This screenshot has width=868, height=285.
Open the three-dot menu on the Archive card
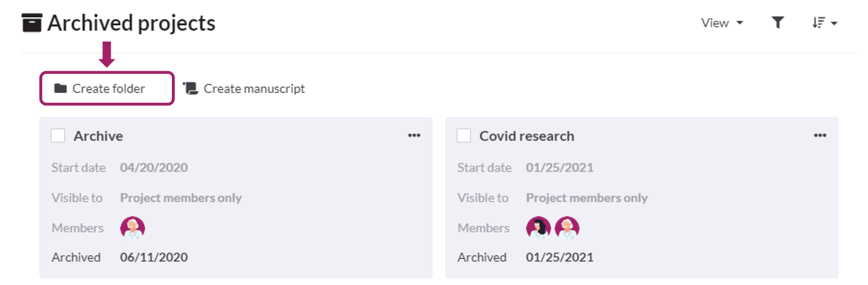click(414, 135)
